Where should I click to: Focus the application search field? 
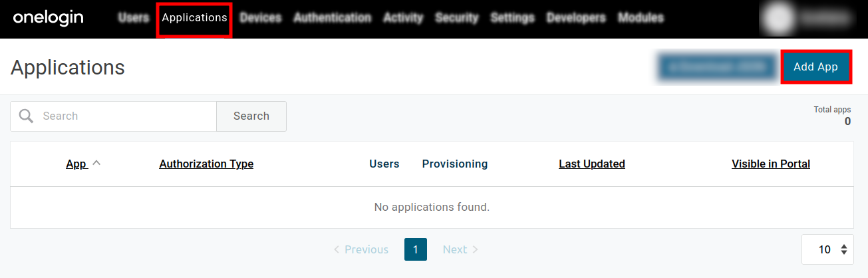126,116
